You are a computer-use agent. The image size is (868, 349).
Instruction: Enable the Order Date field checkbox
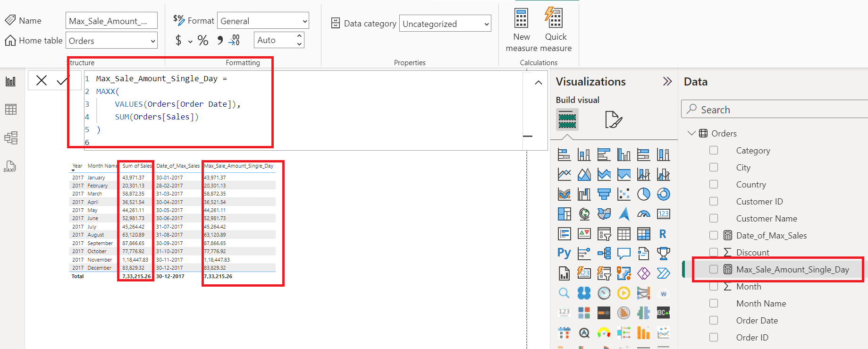(x=714, y=320)
